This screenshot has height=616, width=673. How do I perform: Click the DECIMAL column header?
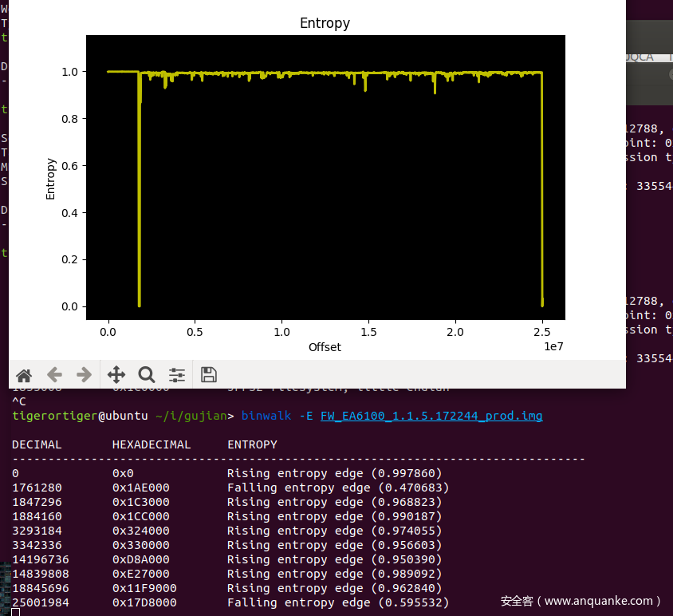pos(37,444)
